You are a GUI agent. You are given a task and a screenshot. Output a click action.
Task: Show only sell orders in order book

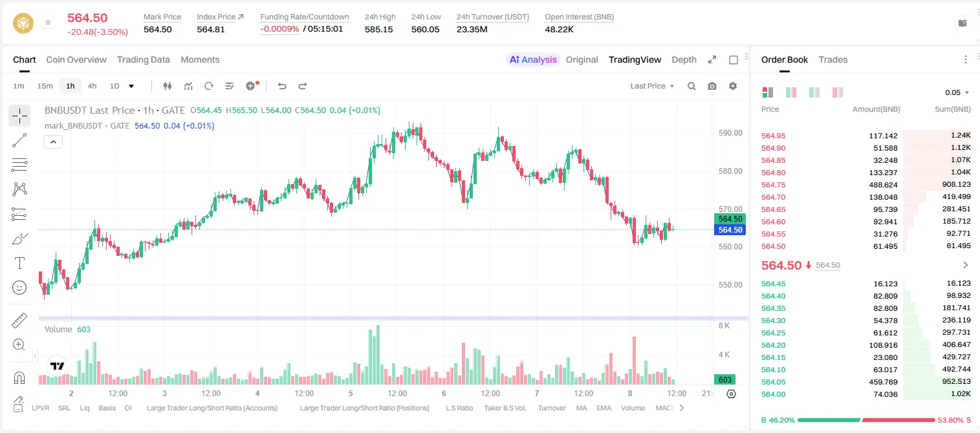click(x=838, y=92)
